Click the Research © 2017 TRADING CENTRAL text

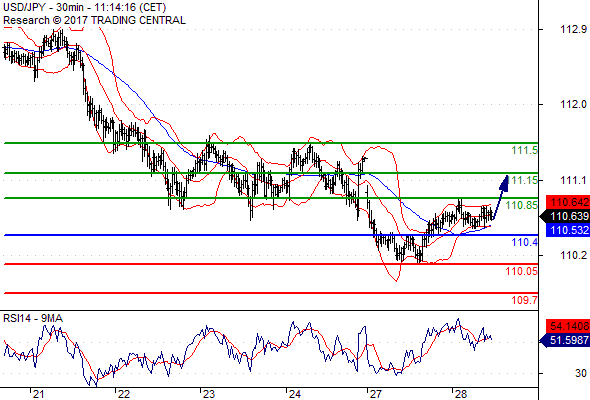(94, 20)
